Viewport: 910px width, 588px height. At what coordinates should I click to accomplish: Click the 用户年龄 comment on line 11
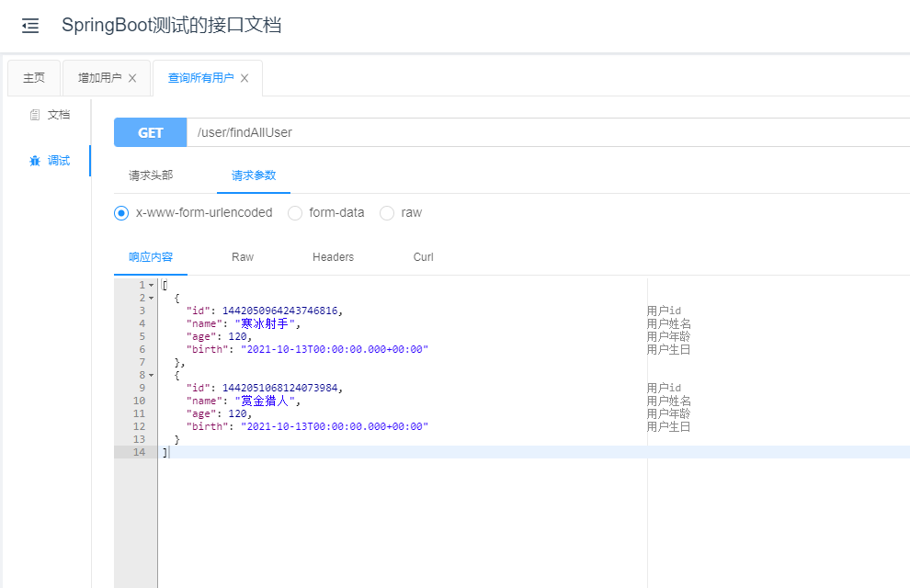coord(668,413)
